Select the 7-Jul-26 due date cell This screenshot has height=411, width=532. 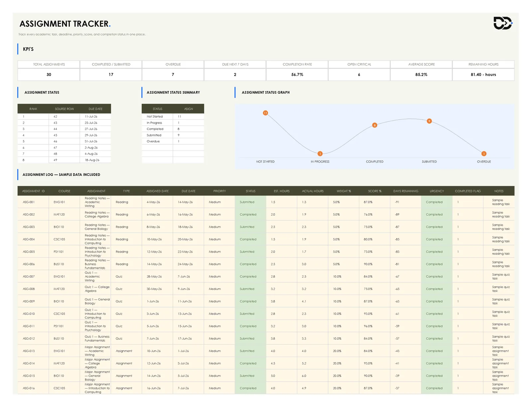pos(189,388)
